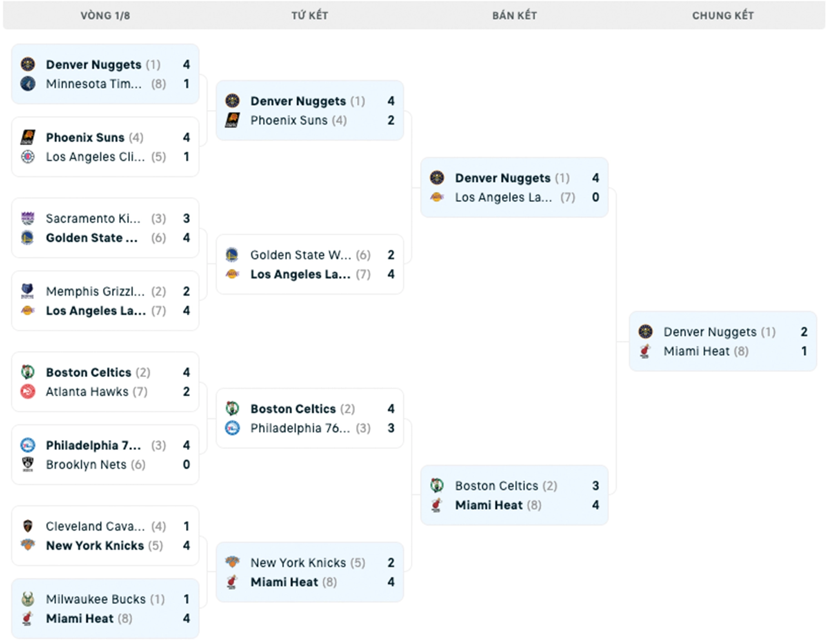Open Denver Nuggets team name in Chung kết
The image size is (831, 644).
pos(710,332)
